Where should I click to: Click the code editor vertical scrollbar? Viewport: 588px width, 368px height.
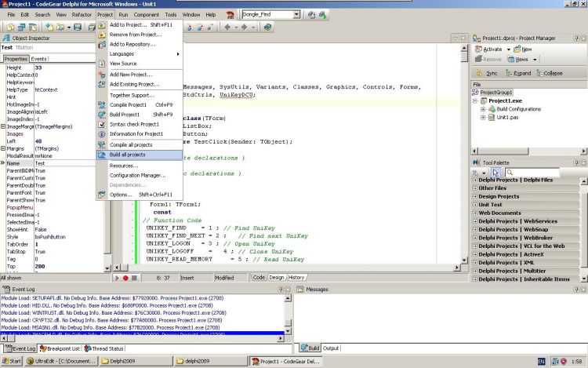point(464,154)
